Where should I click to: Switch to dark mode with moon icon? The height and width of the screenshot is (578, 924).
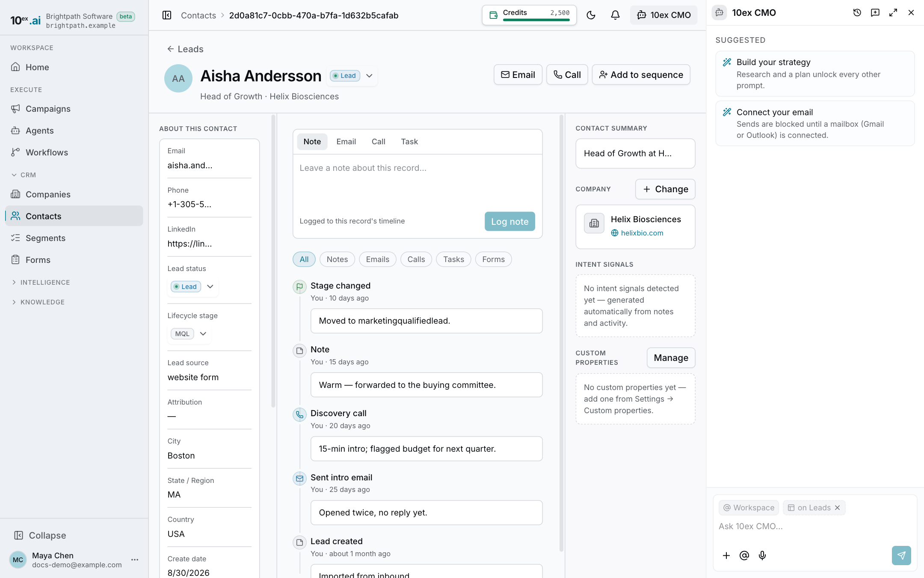tap(591, 15)
